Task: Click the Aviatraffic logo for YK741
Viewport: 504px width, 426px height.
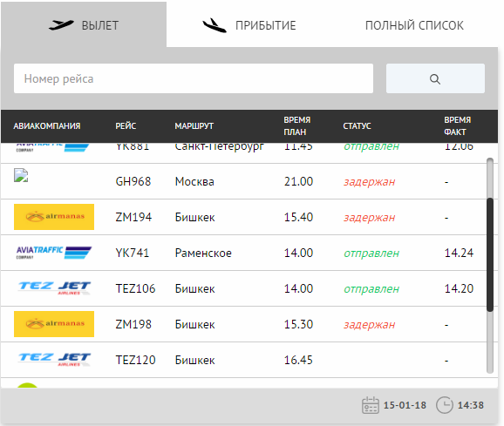Action: tap(54, 253)
